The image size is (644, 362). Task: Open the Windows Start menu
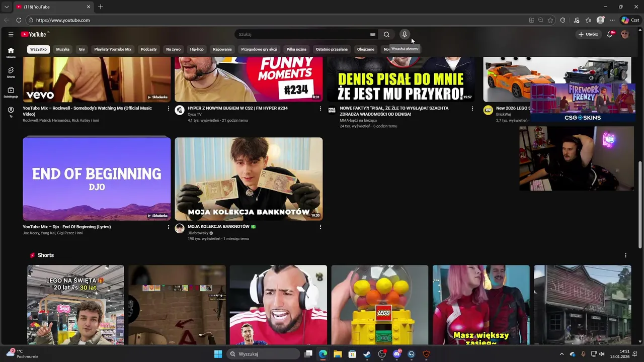coord(218,354)
